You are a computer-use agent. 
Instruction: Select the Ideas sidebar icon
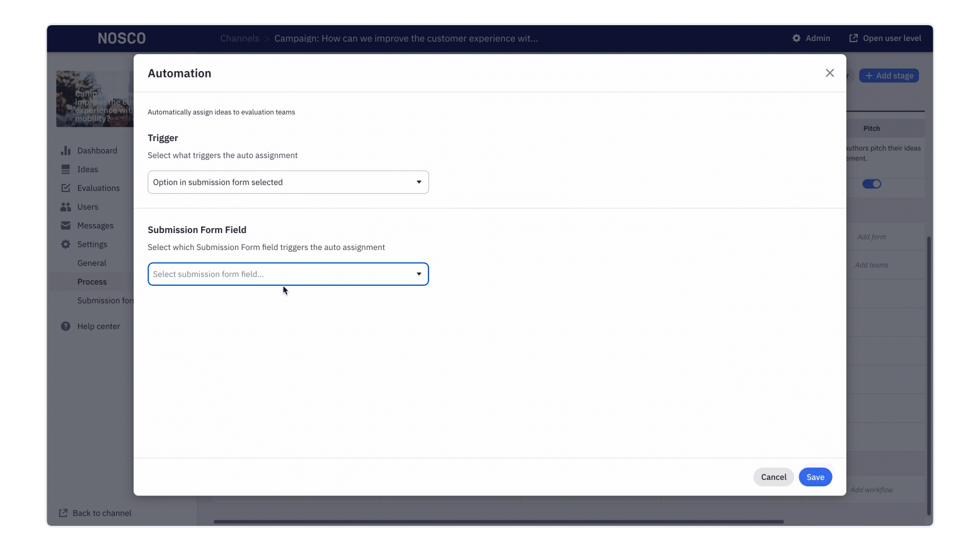click(66, 169)
